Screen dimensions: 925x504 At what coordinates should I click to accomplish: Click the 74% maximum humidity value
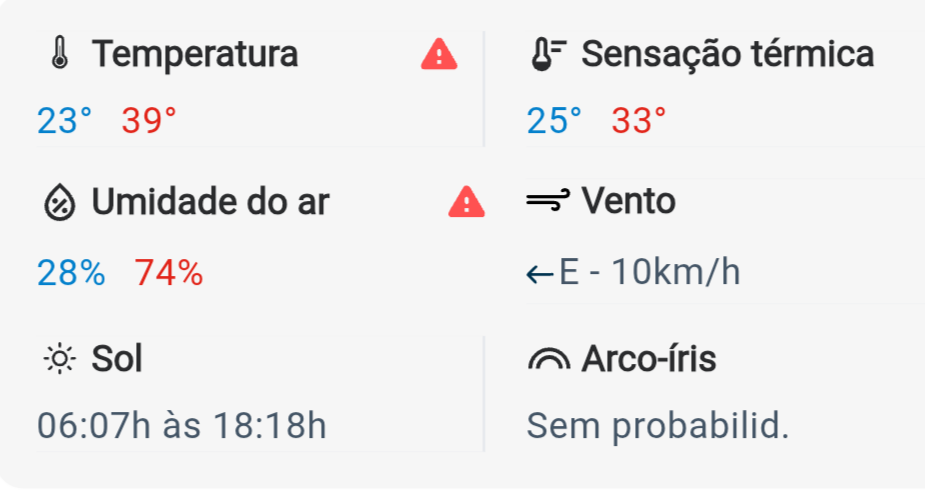click(169, 273)
